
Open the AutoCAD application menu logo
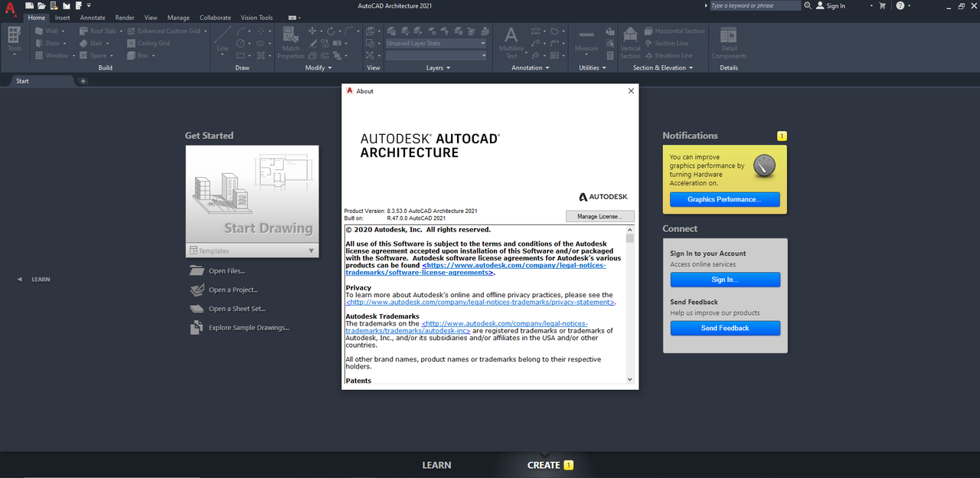click(11, 9)
